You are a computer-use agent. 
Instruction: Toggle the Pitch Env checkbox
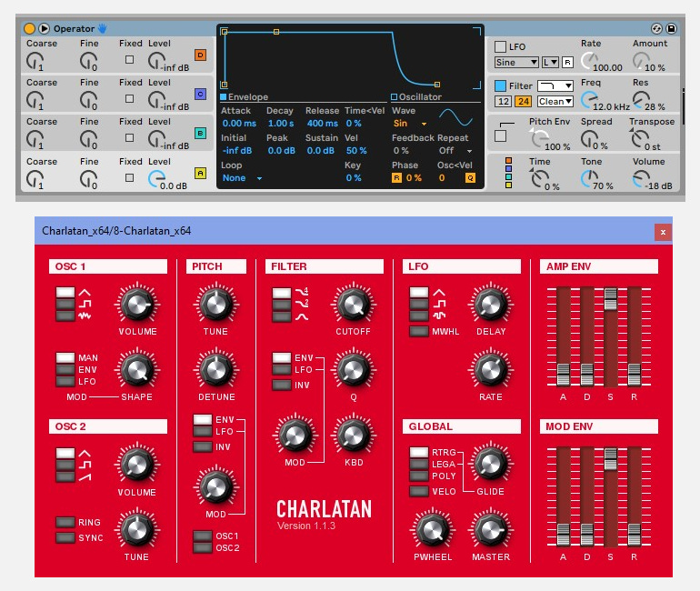[500, 135]
